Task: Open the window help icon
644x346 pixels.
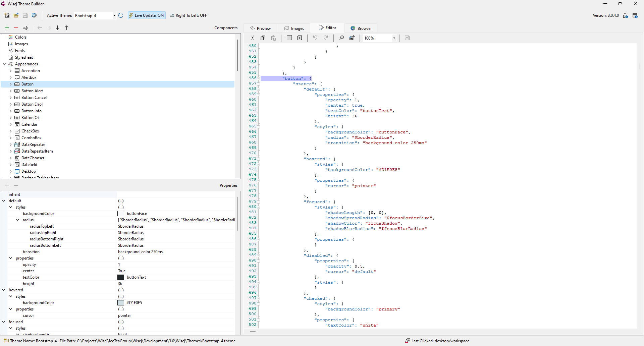Action: click(635, 15)
